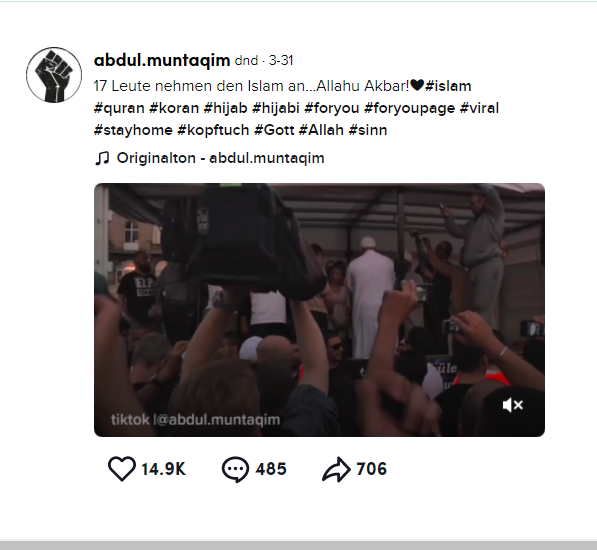Open the #hijab hashtag
Screen dimensions: 597x550
pos(225,108)
